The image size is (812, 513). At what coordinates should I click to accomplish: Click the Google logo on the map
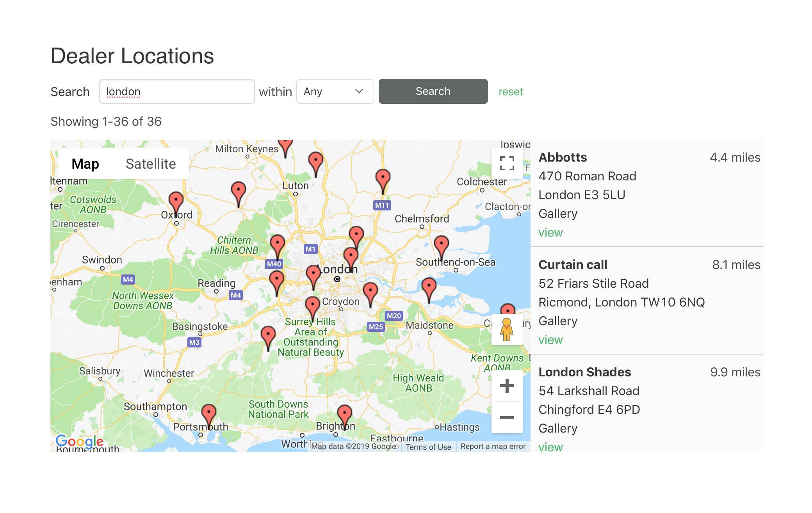pyautogui.click(x=80, y=441)
